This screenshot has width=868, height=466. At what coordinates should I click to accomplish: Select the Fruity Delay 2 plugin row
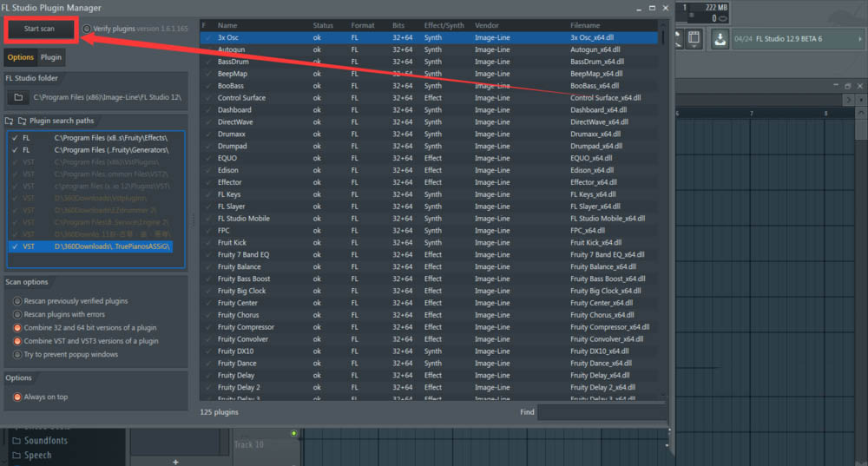coord(429,387)
